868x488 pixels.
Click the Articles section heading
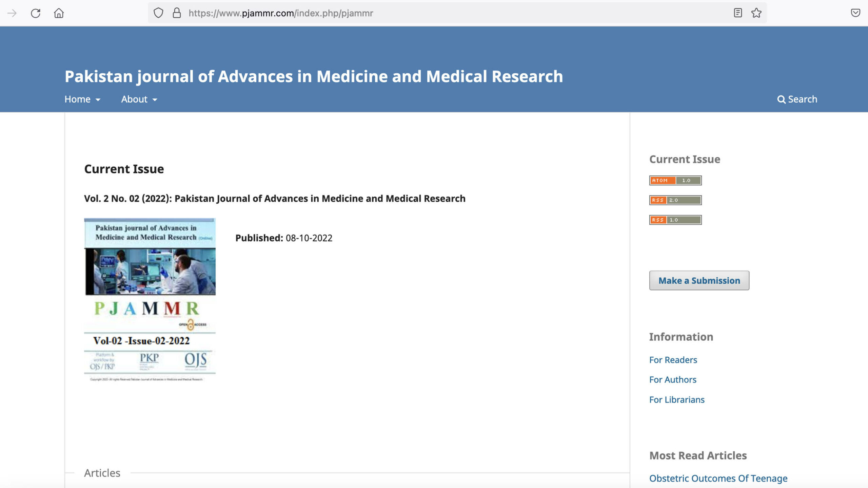pos(102,473)
